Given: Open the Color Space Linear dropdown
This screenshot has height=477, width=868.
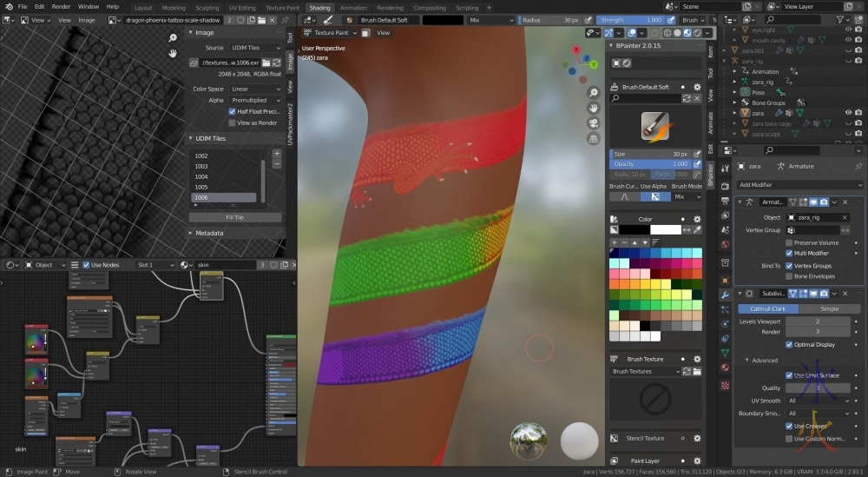Looking at the screenshot, I should (x=255, y=89).
